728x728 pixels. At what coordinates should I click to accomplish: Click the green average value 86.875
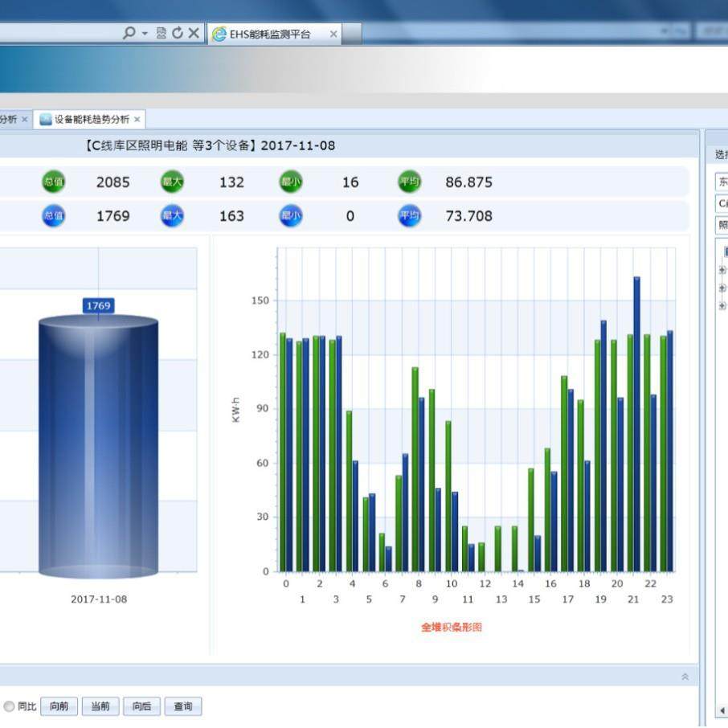pyautogui.click(x=469, y=182)
